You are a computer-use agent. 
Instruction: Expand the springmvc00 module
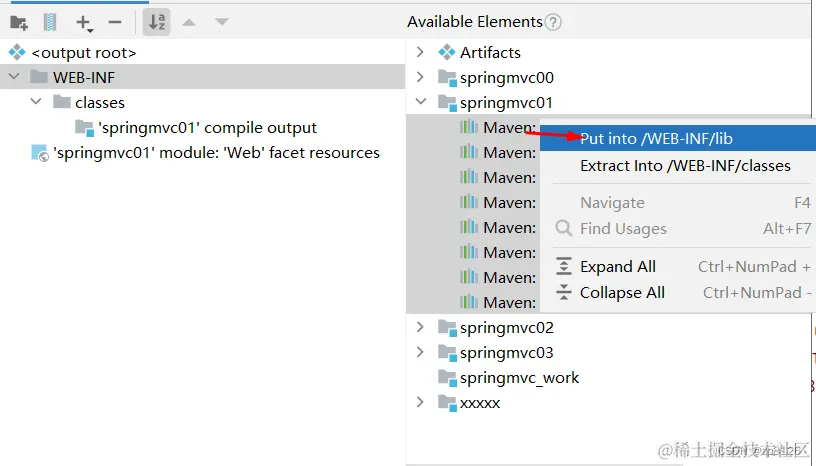[421, 77]
